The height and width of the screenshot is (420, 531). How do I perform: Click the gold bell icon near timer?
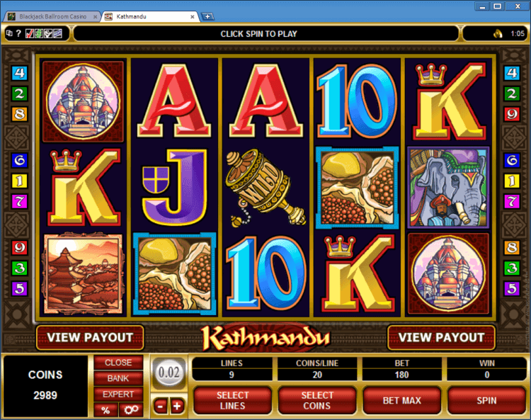click(498, 33)
